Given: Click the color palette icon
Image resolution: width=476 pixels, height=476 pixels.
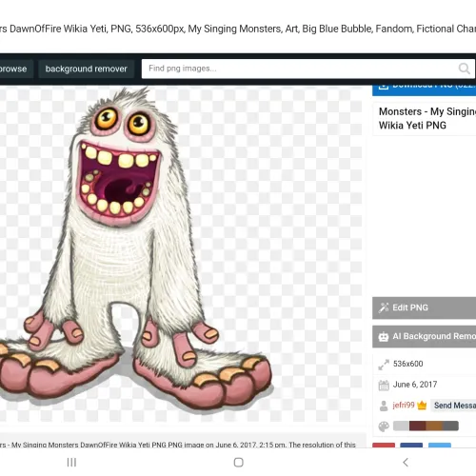Looking at the screenshot, I should [384, 426].
